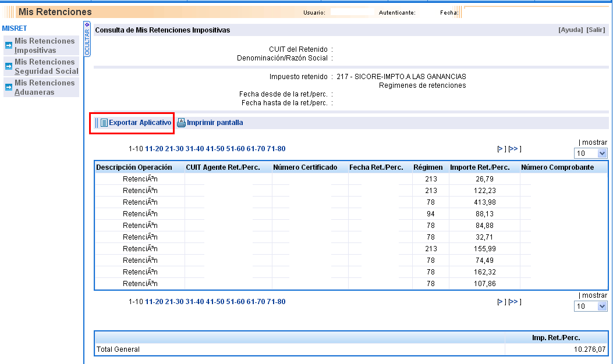Screen dimensions: 613x364
Task: Select page 71-80 below the table
Action: 276,302
